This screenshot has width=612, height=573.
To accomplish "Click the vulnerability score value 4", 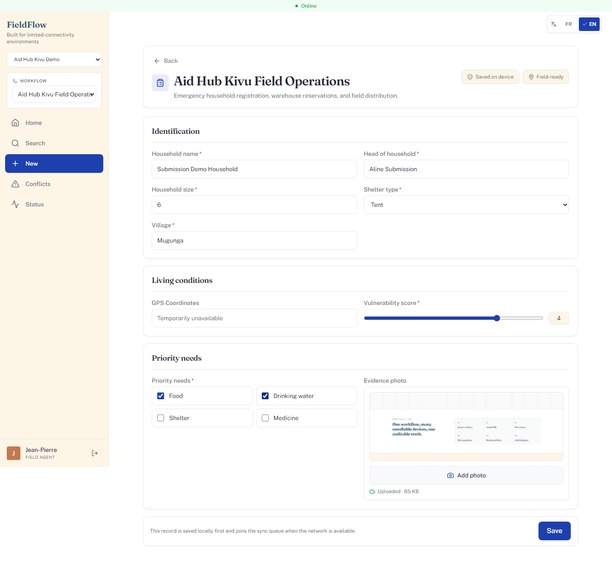I will tap(559, 318).
